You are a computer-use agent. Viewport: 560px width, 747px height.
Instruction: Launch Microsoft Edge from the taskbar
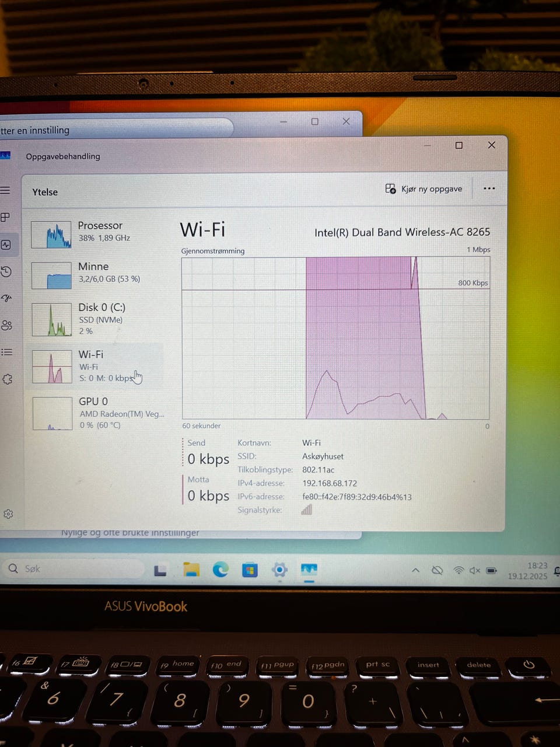[220, 570]
